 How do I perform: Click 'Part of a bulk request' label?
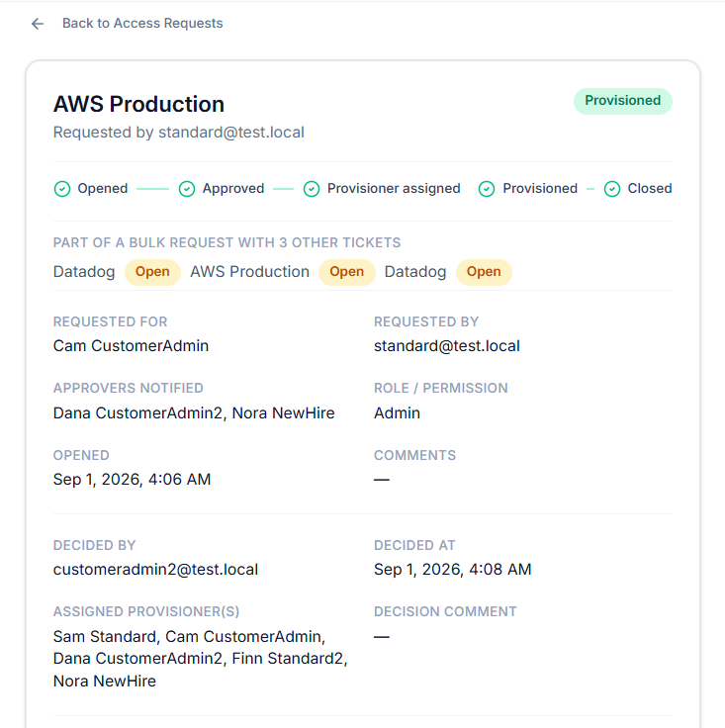227,242
